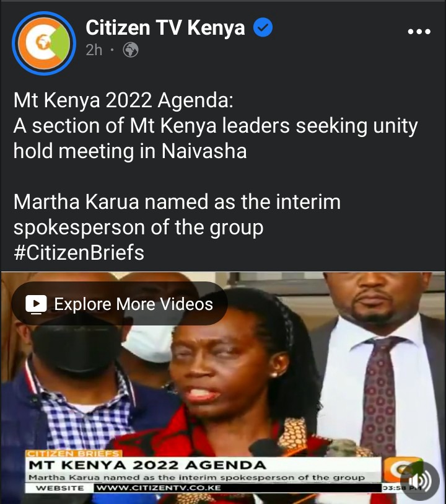The image size is (446, 504).
Task: Click the public globe privacy icon
Action: [x=131, y=50]
